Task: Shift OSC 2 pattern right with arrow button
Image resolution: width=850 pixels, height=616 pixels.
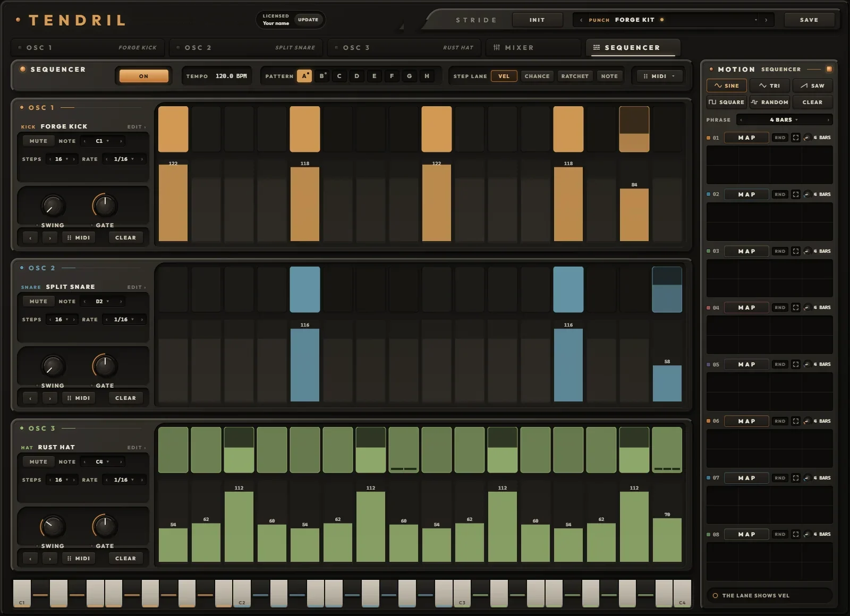Action: coord(50,398)
